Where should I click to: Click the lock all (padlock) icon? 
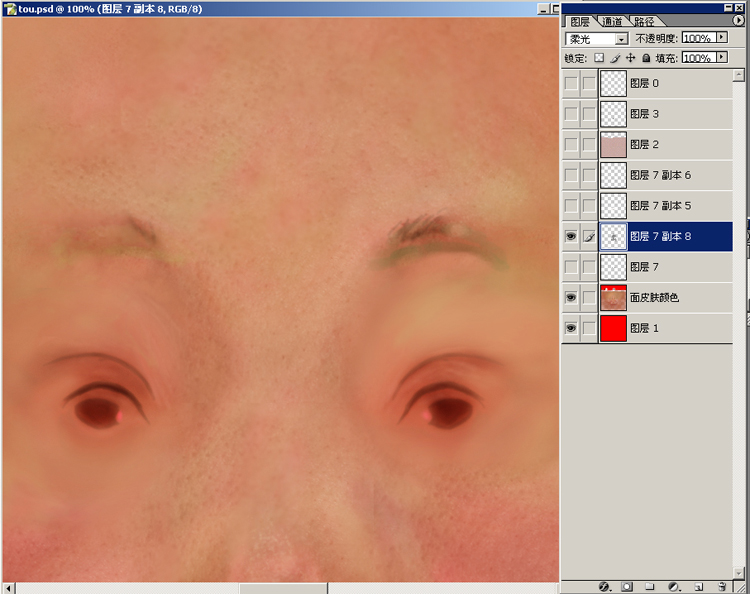click(645, 58)
